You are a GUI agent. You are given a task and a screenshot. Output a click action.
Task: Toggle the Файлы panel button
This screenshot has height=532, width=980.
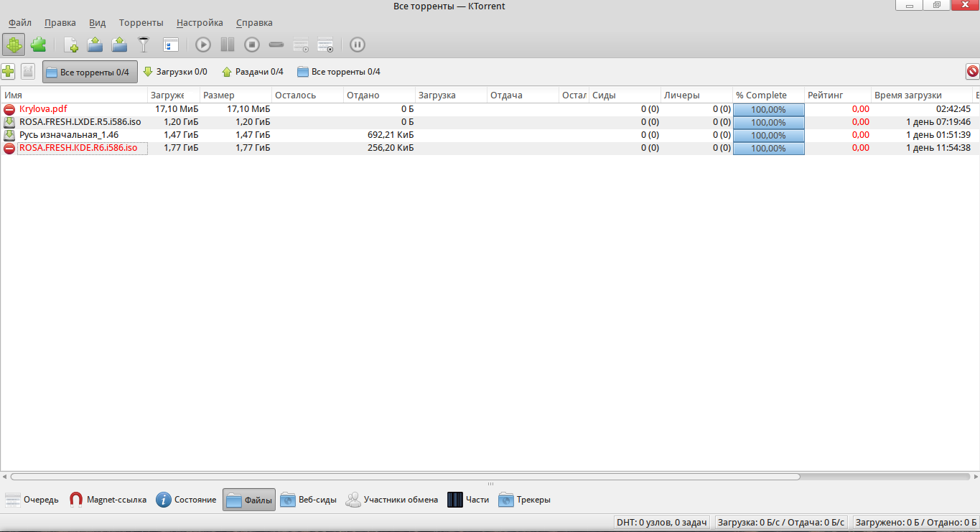tap(249, 500)
